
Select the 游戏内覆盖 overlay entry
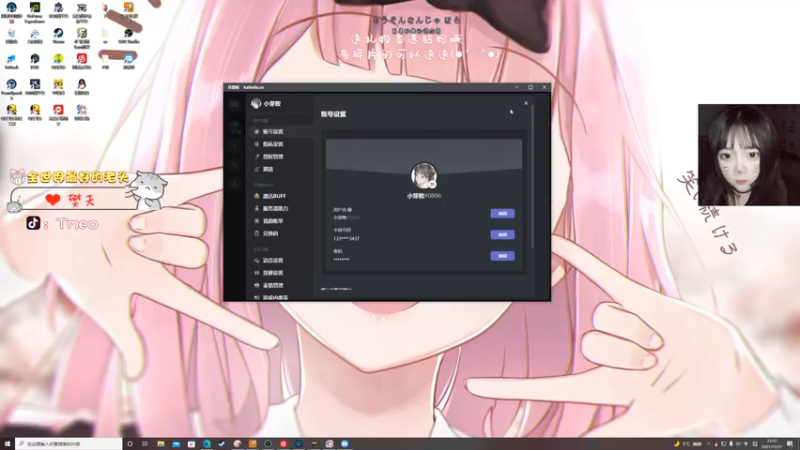coord(281,297)
